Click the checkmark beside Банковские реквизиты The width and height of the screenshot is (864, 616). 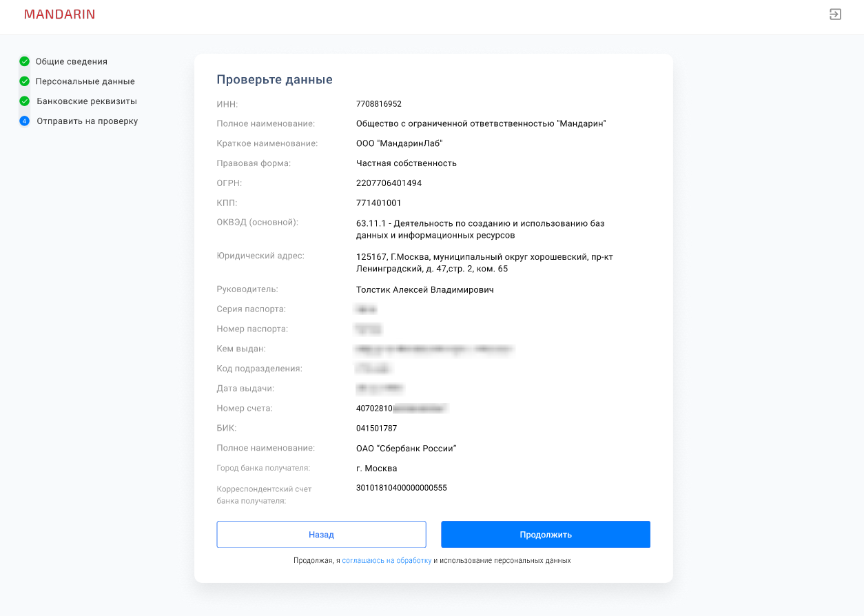pyautogui.click(x=24, y=101)
